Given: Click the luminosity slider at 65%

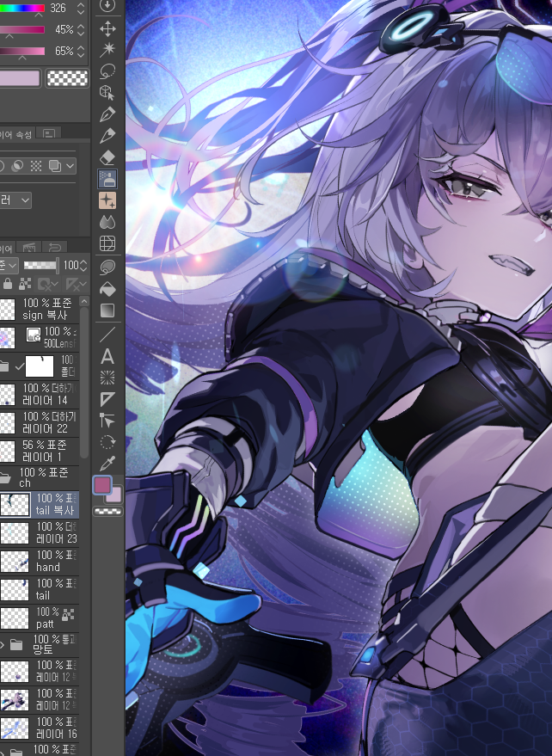Looking at the screenshot, I should (x=22, y=51).
